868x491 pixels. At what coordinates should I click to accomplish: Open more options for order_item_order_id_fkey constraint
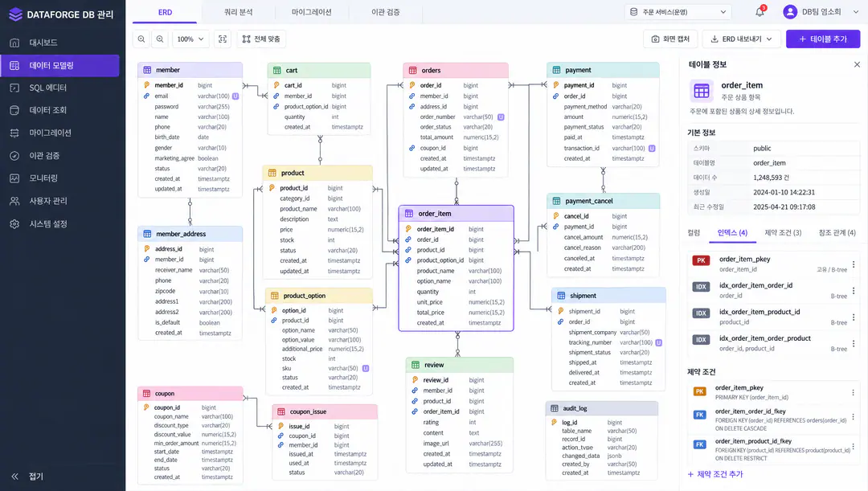tap(853, 417)
